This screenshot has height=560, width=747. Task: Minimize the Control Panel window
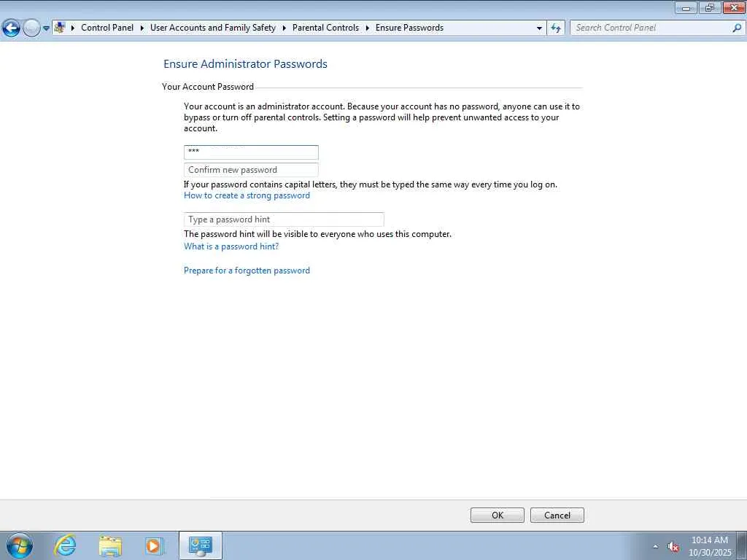coord(686,7)
